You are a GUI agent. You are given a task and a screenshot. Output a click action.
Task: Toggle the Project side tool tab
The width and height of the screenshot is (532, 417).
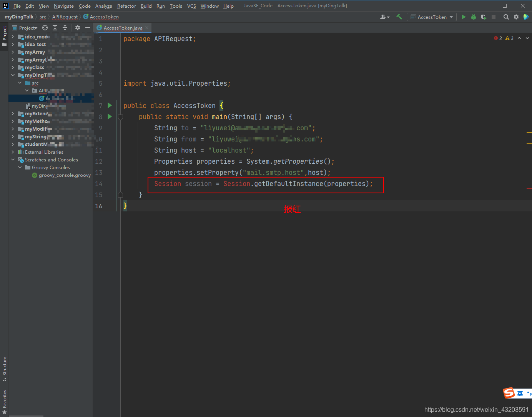tap(5, 36)
